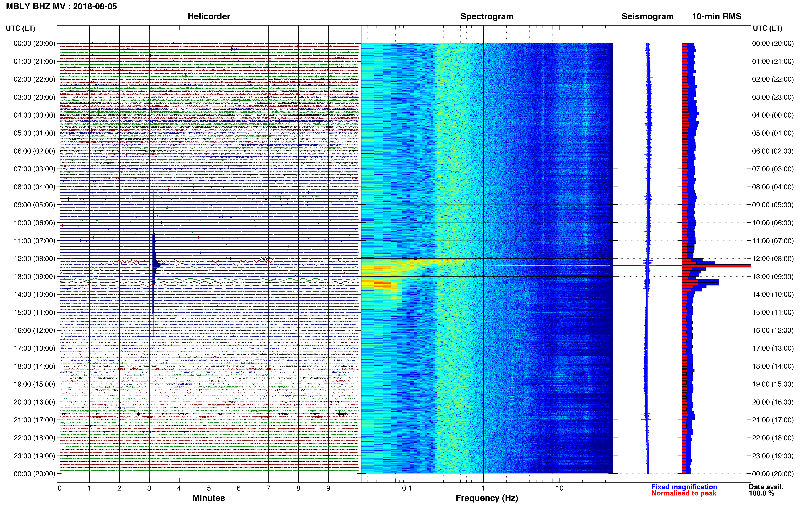Click minute tick label '9' on helicorder axis
The height and width of the screenshot is (508, 812).
(x=328, y=488)
